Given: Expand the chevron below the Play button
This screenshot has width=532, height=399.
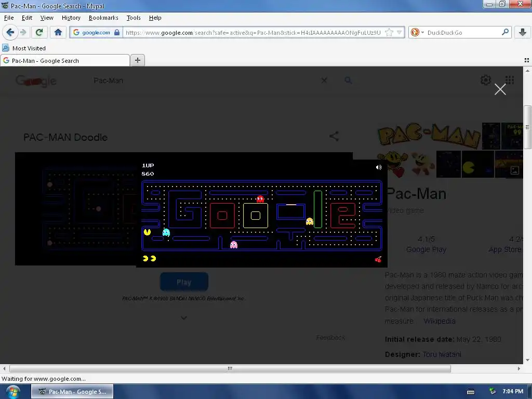Looking at the screenshot, I should (x=183, y=318).
